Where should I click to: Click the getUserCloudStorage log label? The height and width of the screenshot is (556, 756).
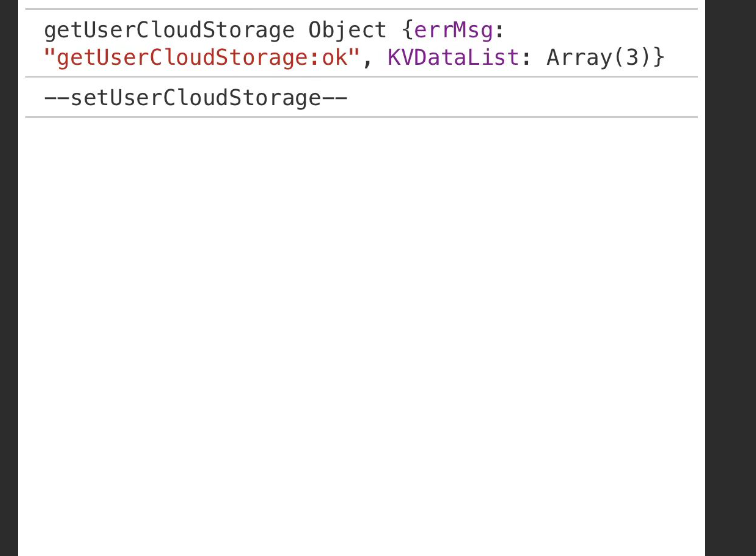169,31
